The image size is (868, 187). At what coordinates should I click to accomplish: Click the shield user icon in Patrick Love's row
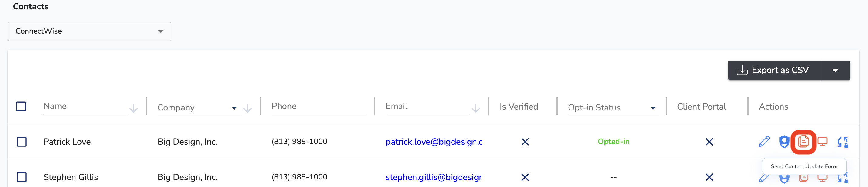click(784, 142)
